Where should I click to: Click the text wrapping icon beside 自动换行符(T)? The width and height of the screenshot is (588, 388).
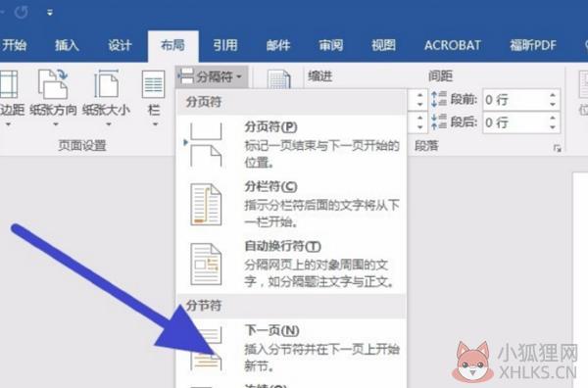206,265
